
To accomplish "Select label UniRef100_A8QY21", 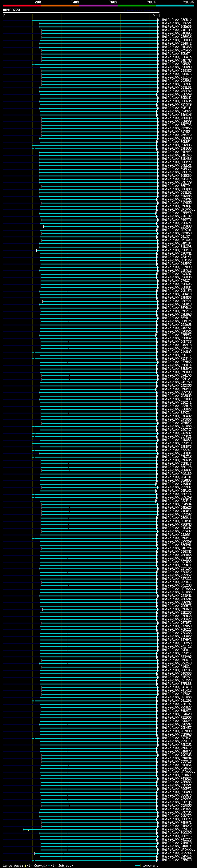I will pos(177,301).
